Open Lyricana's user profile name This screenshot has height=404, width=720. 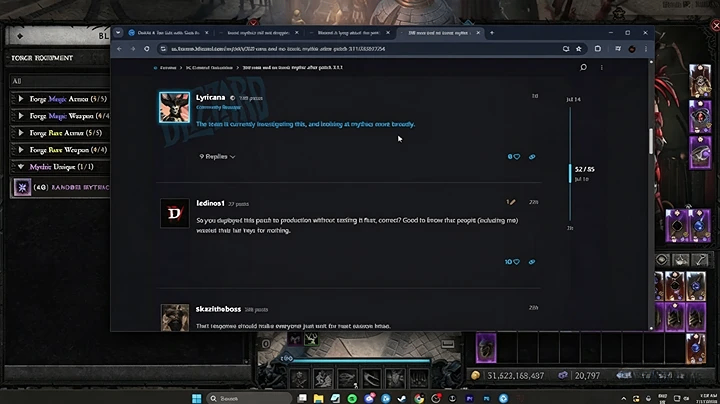[x=210, y=97]
